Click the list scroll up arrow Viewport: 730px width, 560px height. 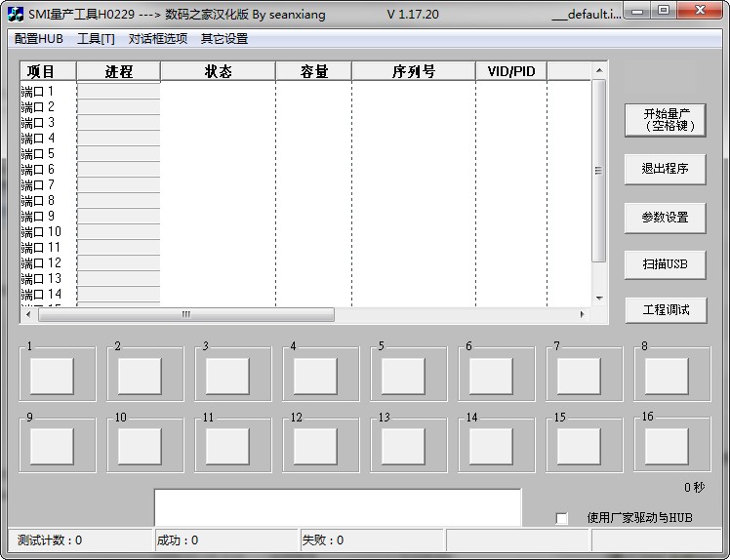click(599, 70)
